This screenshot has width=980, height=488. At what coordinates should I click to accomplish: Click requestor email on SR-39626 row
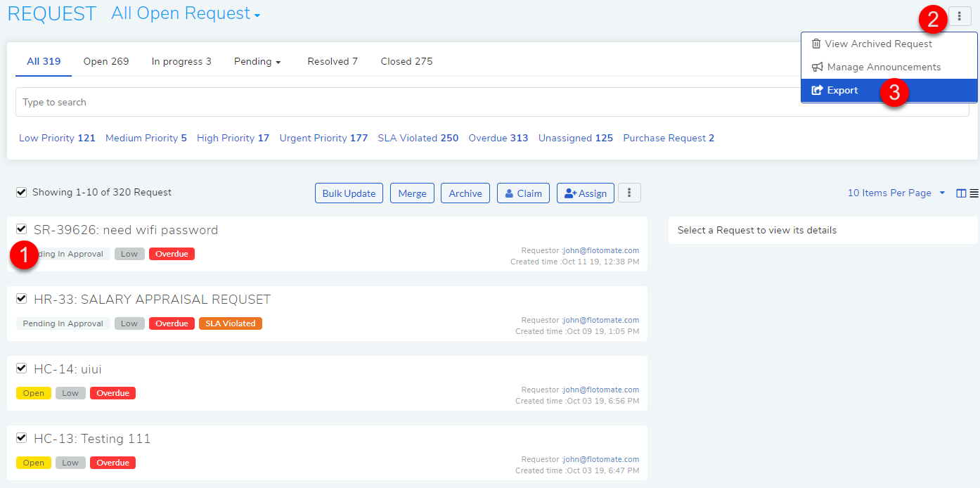pos(601,250)
